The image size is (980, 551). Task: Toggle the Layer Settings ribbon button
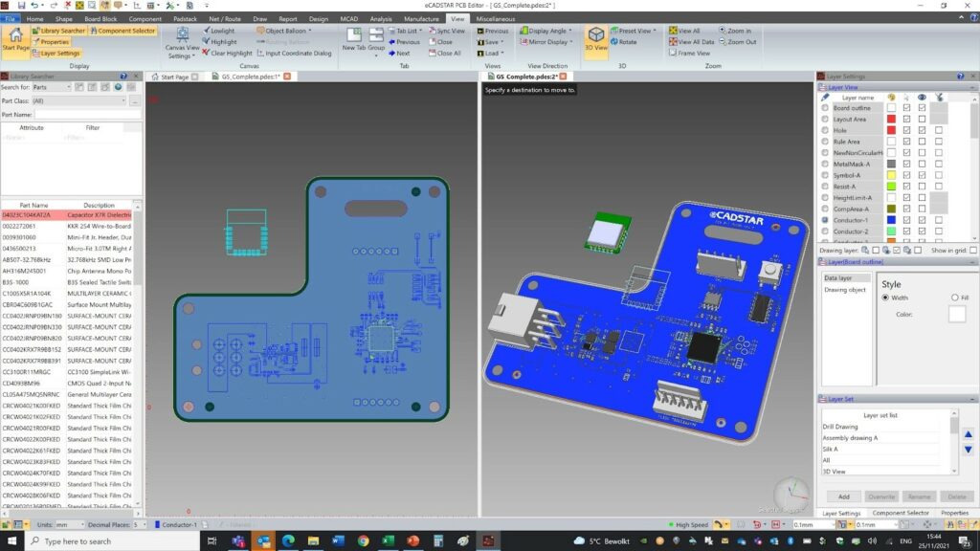pos(56,54)
